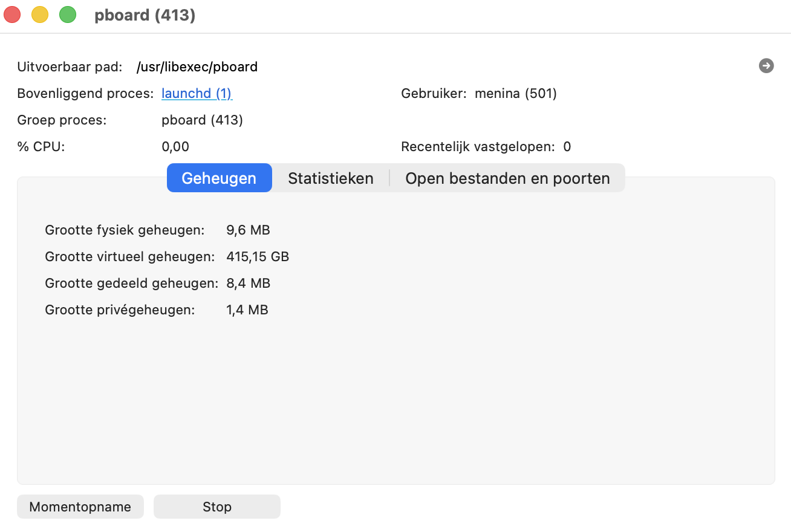
Task: Open the parent process launchd (1) link
Action: coord(197,93)
